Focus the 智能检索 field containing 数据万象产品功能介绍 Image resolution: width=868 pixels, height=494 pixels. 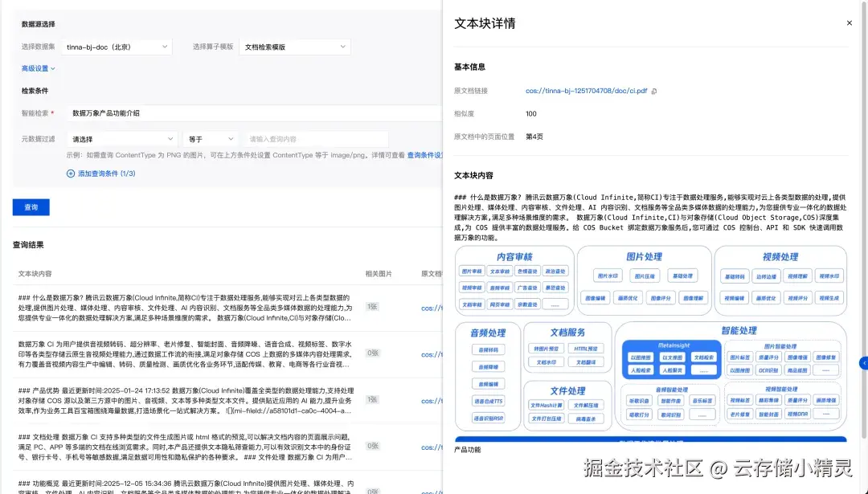[x=255, y=112]
